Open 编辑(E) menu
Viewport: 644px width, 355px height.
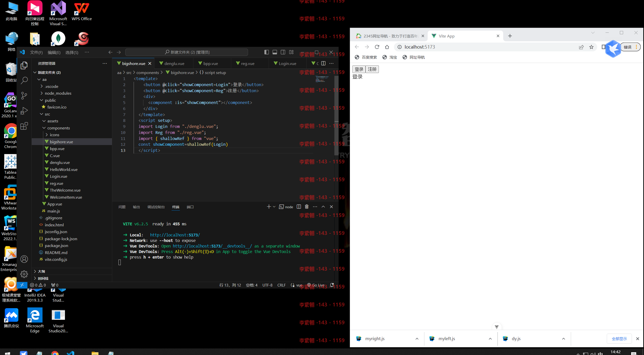[54, 52]
